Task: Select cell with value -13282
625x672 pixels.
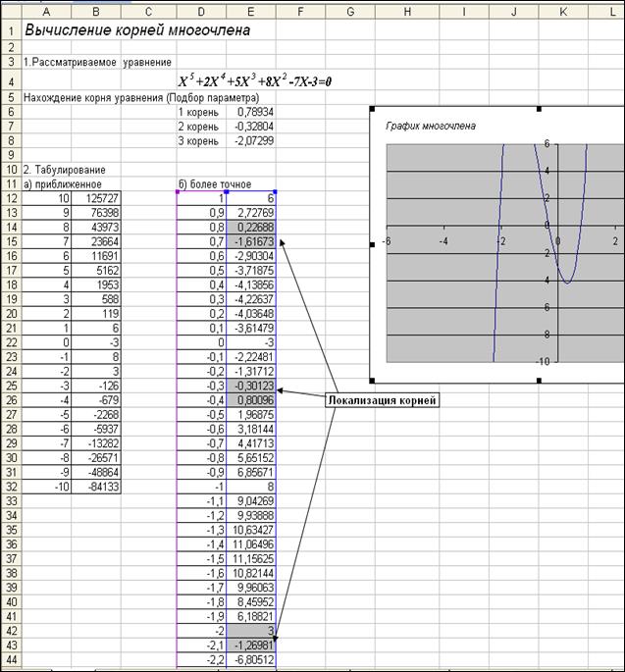Action: (x=96, y=443)
